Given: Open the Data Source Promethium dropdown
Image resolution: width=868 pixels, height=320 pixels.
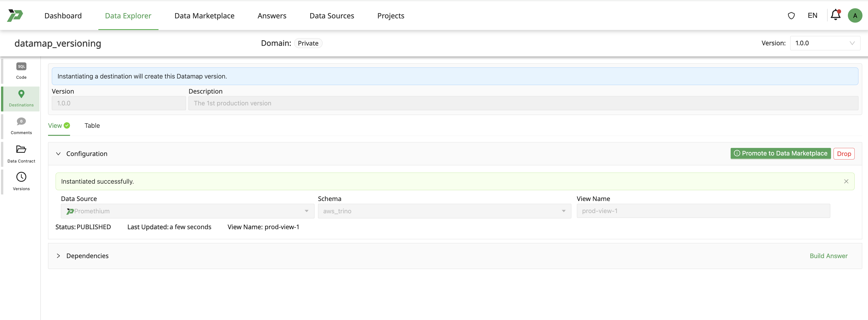Looking at the screenshot, I should 187,211.
